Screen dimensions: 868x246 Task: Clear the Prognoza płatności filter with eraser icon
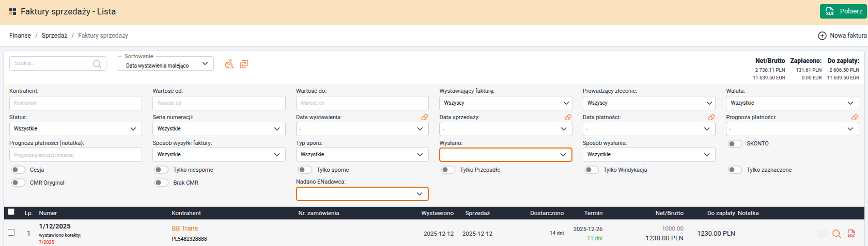pyautogui.click(x=855, y=118)
